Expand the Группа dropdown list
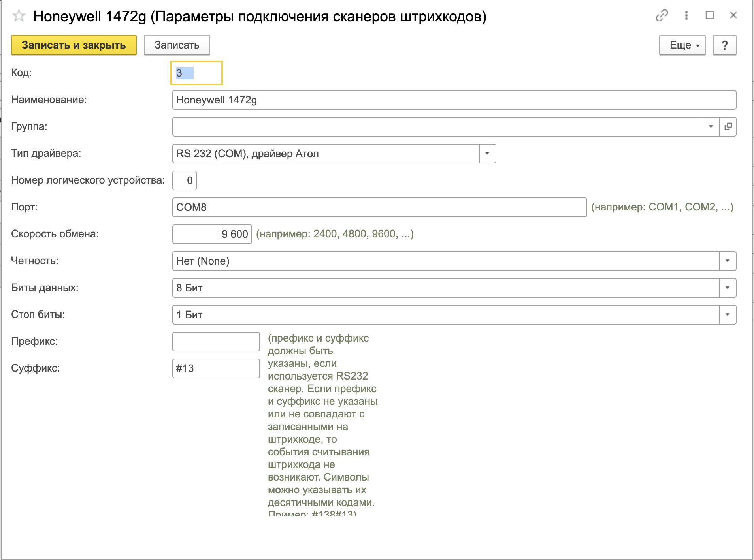Viewport: 754px width, 560px height. [x=711, y=127]
